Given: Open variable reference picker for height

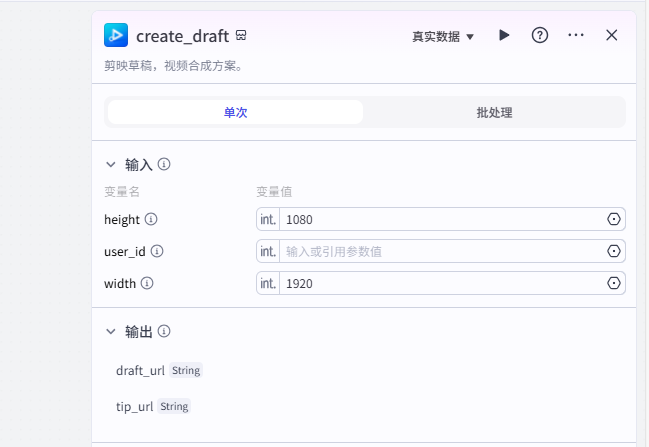Looking at the screenshot, I should coord(614,219).
